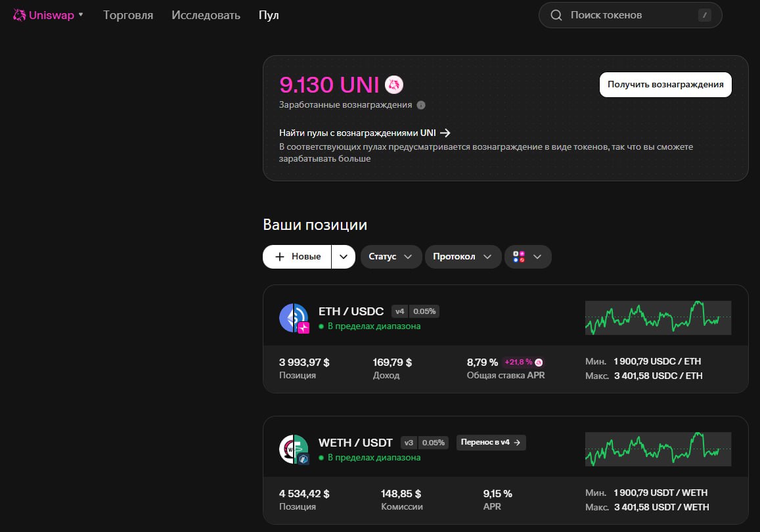
Task: Click Получить вознаграждения button
Action: tap(665, 85)
